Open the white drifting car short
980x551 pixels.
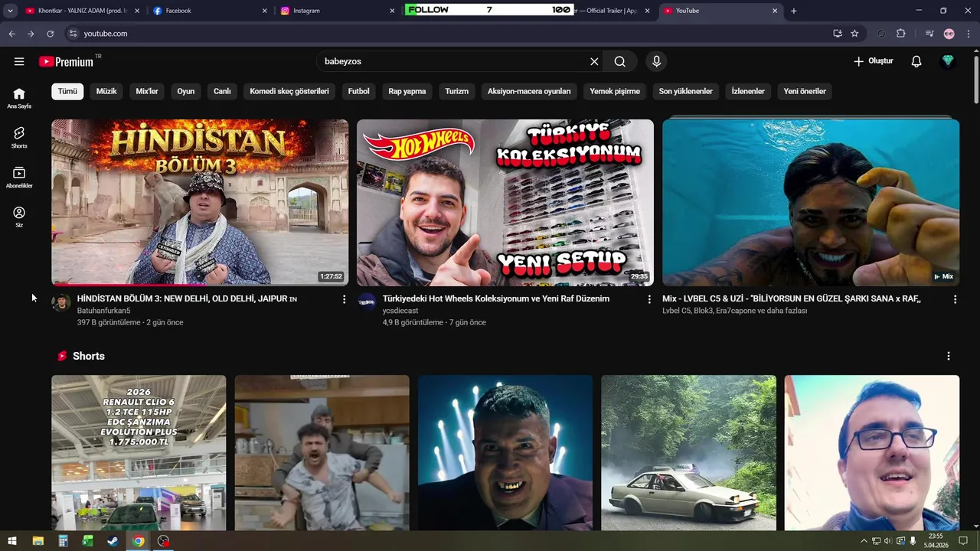pos(688,452)
